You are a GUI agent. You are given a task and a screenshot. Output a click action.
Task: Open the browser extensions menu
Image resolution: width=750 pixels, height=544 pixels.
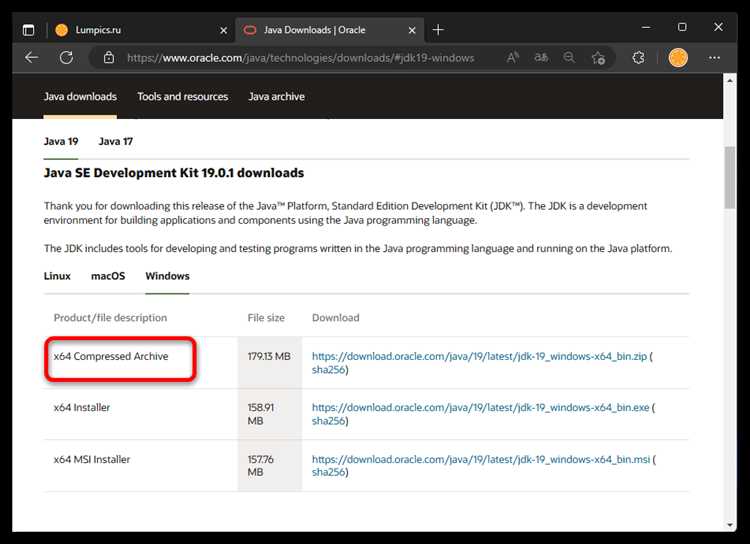pyautogui.click(x=638, y=58)
